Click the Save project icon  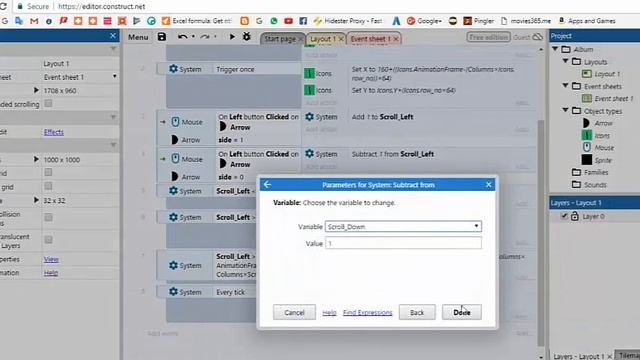tap(162, 37)
